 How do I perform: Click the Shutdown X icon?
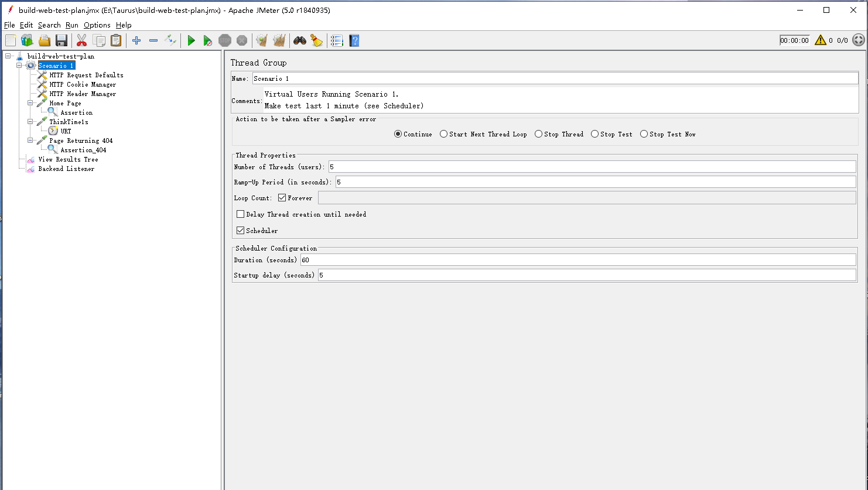point(242,40)
